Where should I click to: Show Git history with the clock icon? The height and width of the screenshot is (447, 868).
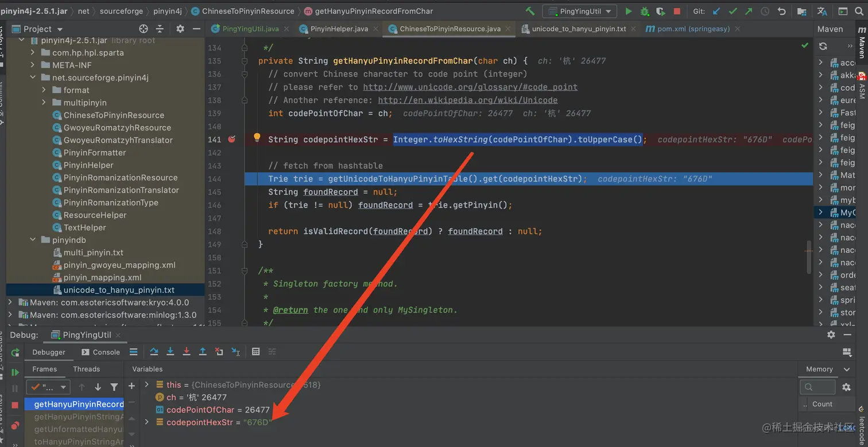tap(765, 11)
